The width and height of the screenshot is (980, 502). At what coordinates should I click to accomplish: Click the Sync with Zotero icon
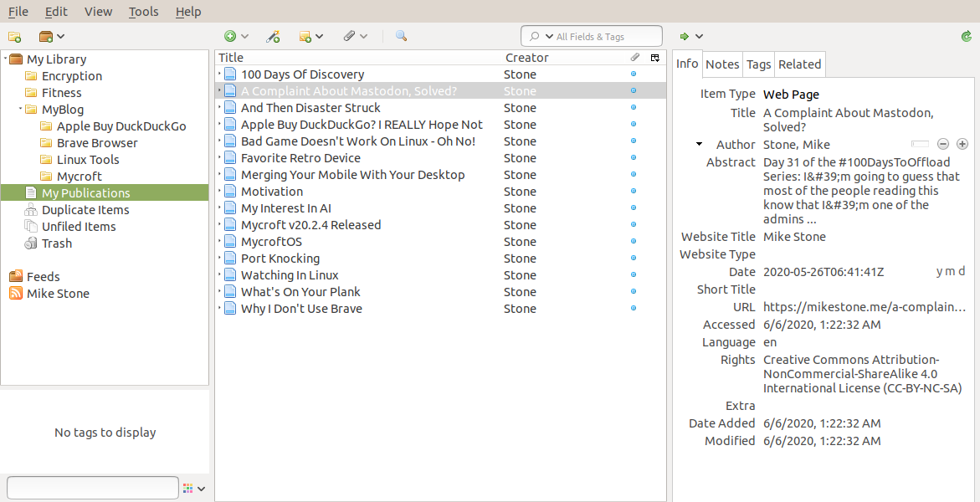coord(967,37)
